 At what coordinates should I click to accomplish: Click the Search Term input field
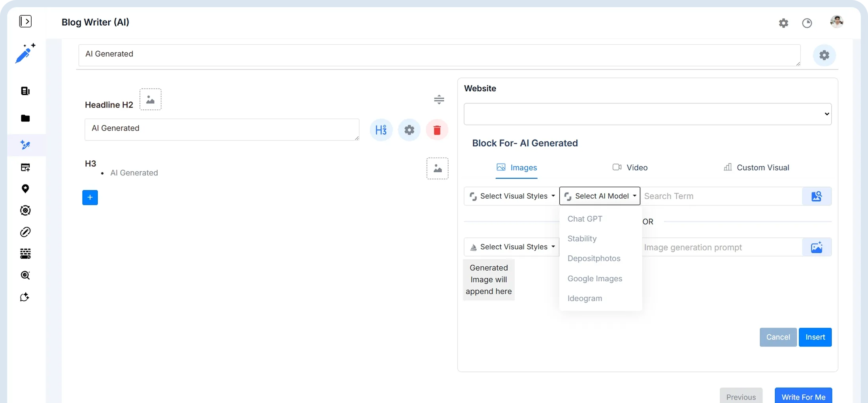721,196
